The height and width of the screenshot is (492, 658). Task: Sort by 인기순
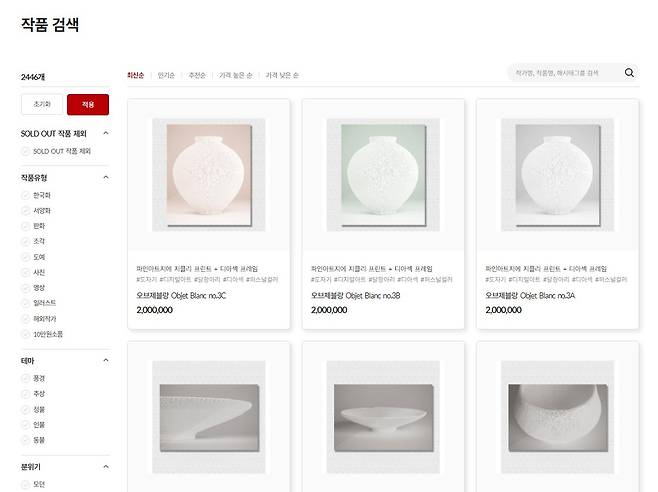165,75
